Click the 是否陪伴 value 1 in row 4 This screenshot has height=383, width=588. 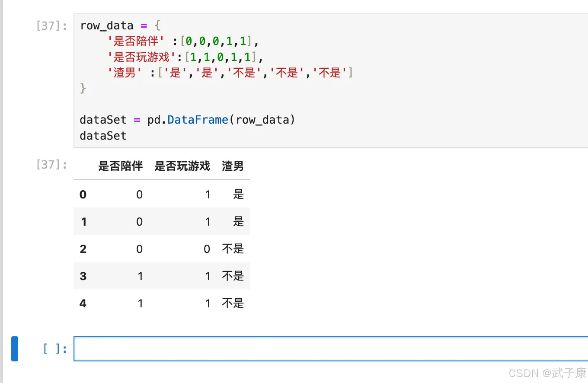point(140,303)
